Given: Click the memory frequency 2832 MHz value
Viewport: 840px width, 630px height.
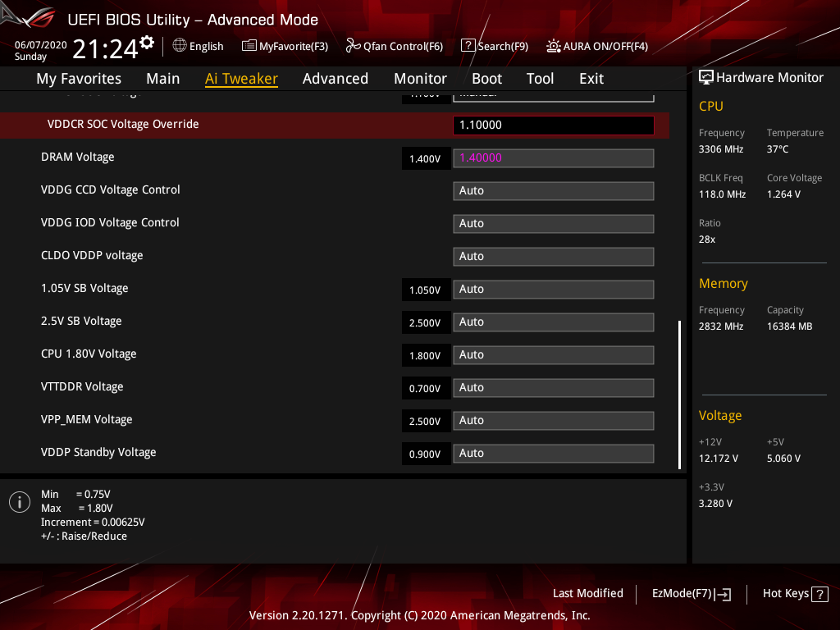Looking at the screenshot, I should 720,326.
